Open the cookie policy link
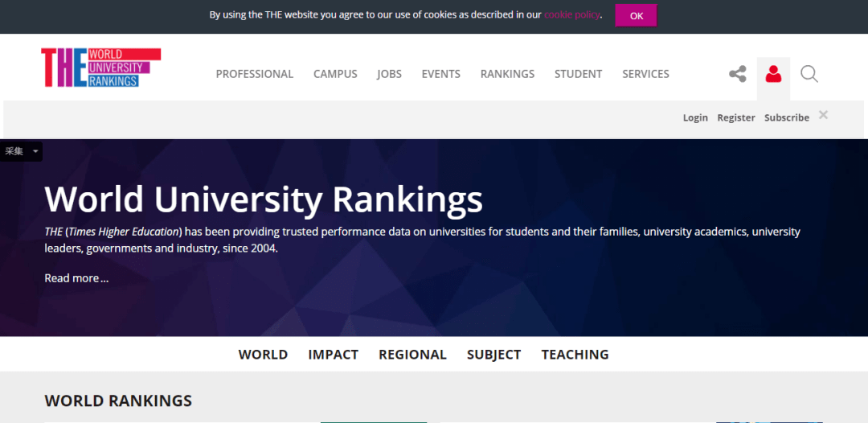 pyautogui.click(x=572, y=15)
